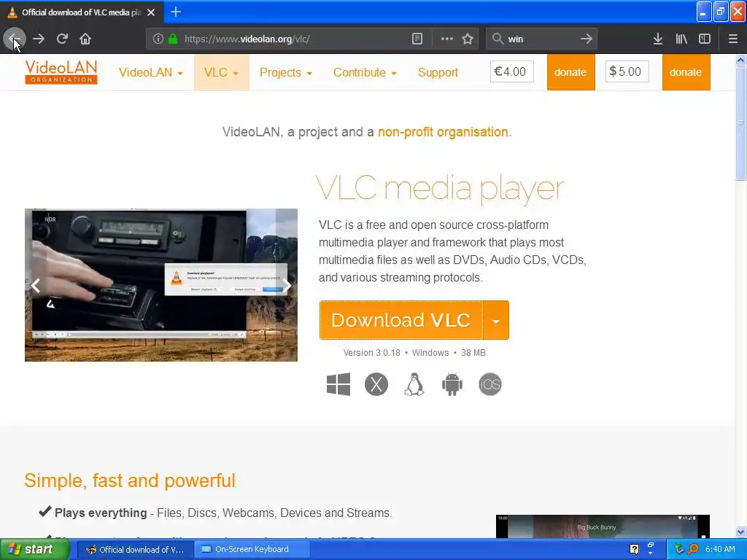Open the downloads panel arrow icon
Screen dimensions: 747x560
coord(658,39)
